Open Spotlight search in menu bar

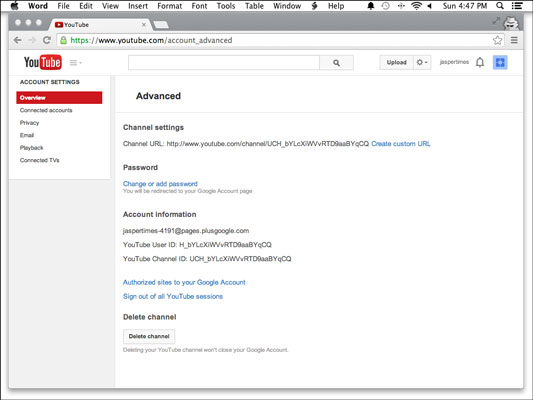pyautogui.click(x=500, y=6)
